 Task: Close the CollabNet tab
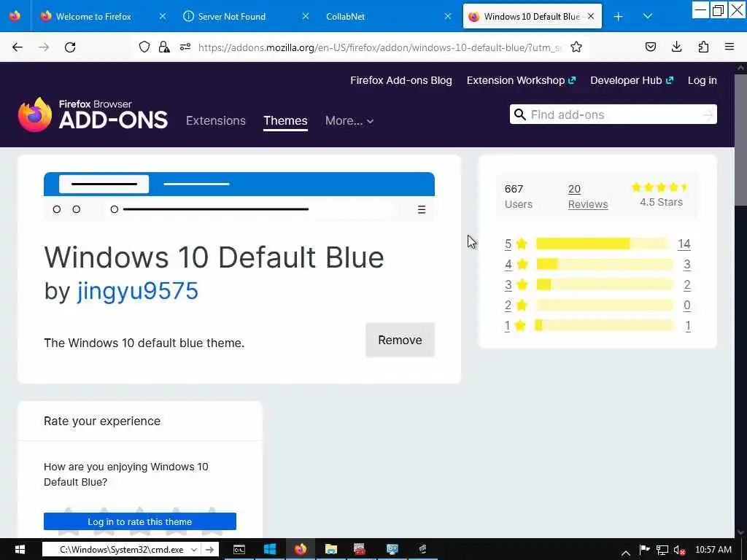[448, 16]
